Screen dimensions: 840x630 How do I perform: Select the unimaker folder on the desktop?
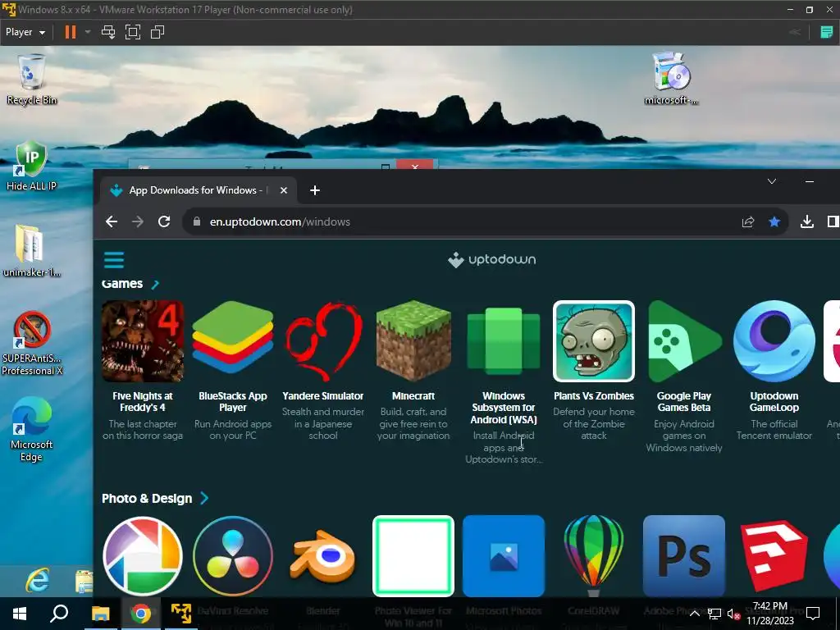(x=31, y=251)
